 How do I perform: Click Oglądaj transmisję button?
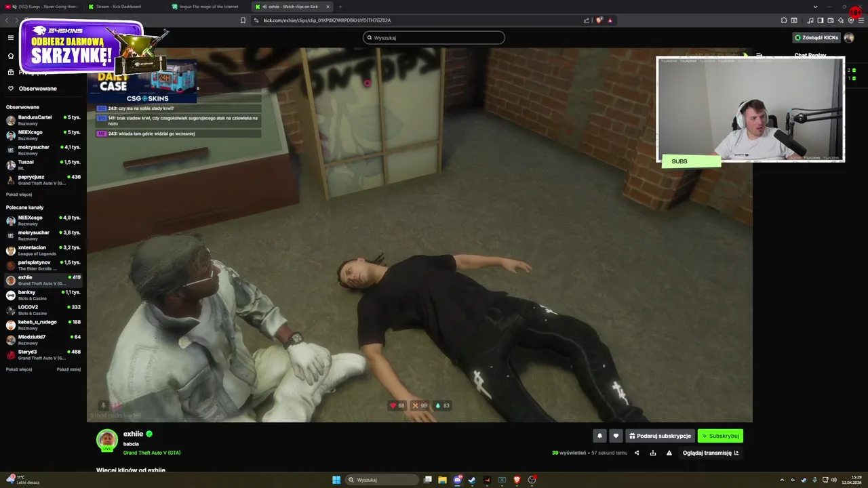711,453
